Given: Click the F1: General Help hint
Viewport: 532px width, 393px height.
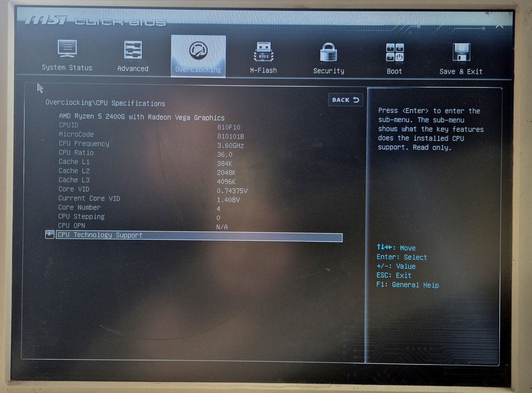Looking at the screenshot, I should tap(408, 285).
